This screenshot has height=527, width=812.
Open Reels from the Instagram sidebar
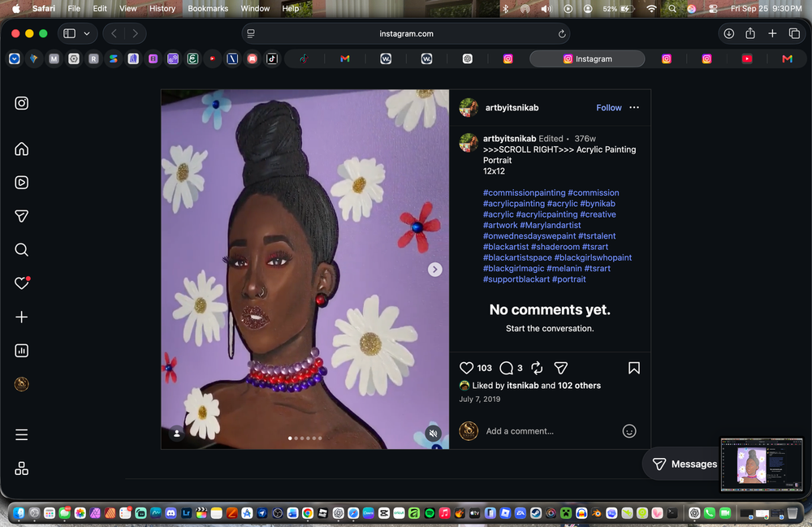tap(21, 182)
